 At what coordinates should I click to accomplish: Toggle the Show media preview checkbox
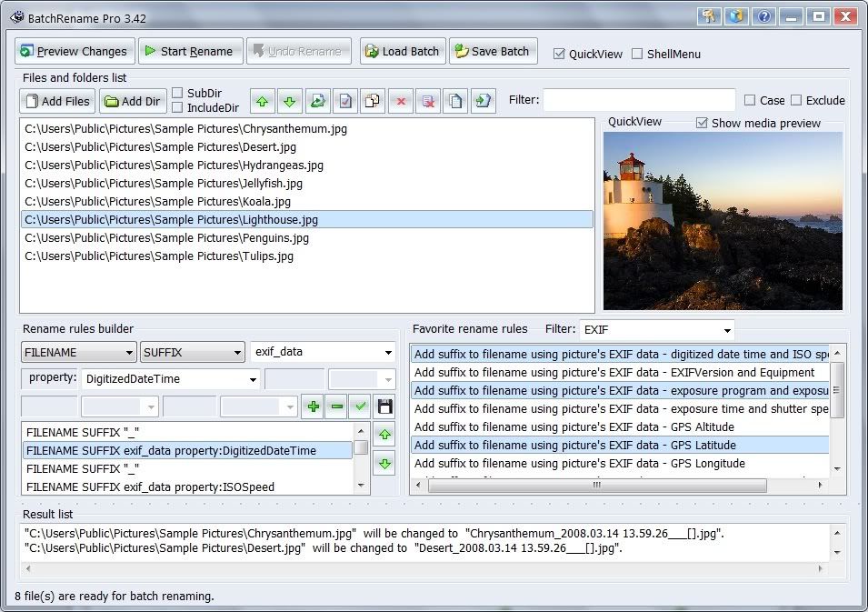(x=702, y=123)
